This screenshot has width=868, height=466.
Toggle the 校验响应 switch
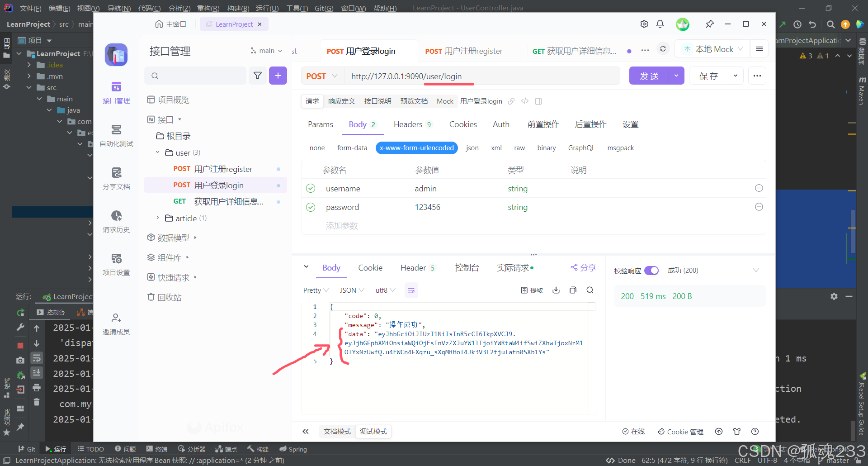click(x=651, y=270)
